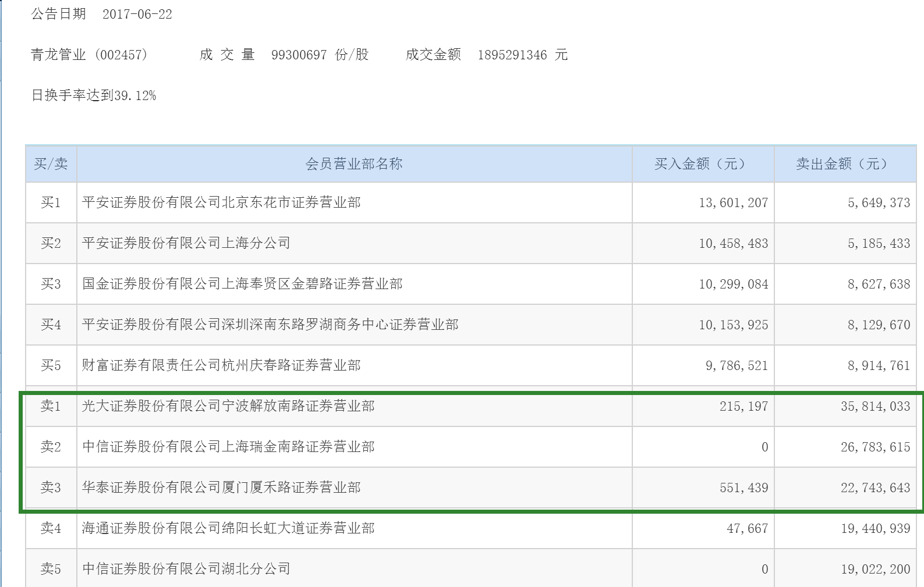Click buy amount 13,601,207

pos(734,202)
